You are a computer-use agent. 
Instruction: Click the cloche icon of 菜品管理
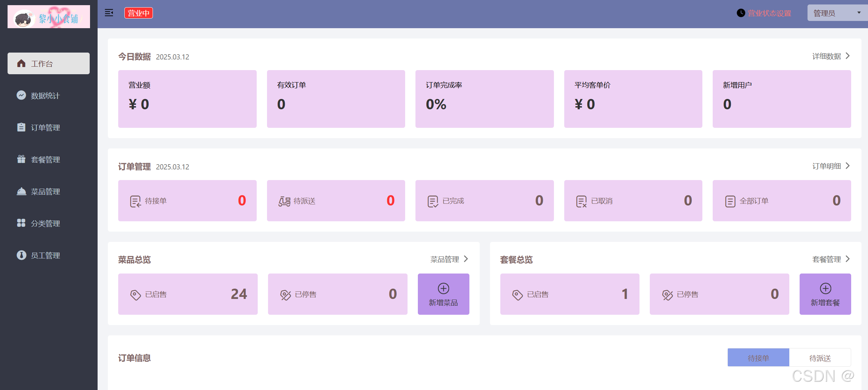[21, 191]
